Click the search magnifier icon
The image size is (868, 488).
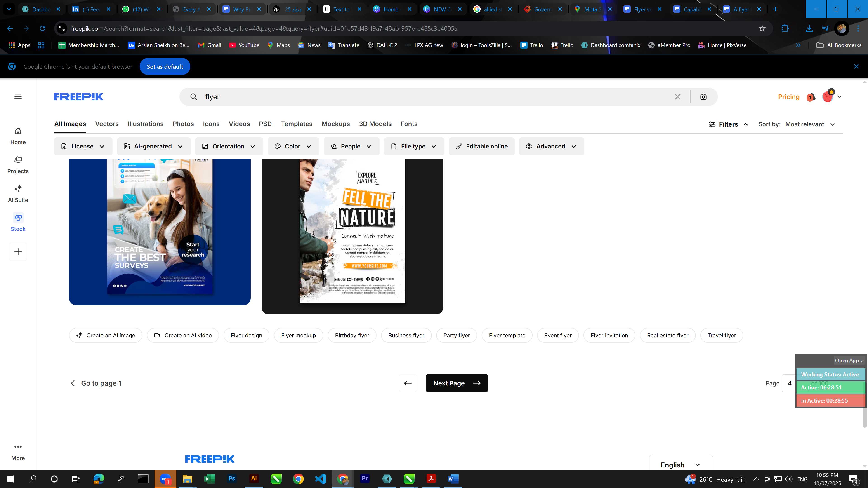pyautogui.click(x=193, y=97)
